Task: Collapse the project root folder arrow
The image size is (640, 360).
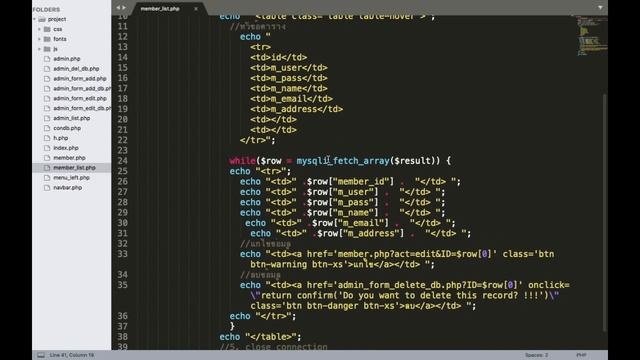Action: [x=34, y=19]
